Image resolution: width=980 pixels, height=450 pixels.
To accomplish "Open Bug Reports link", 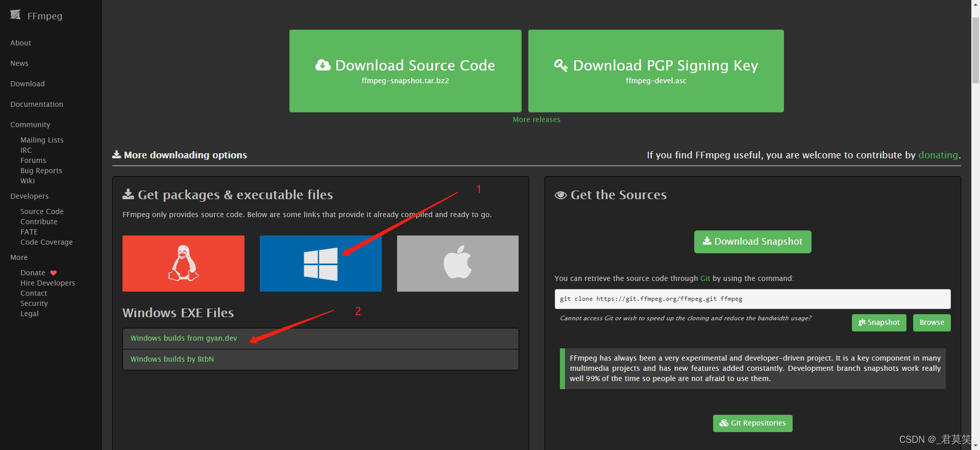I will (41, 171).
